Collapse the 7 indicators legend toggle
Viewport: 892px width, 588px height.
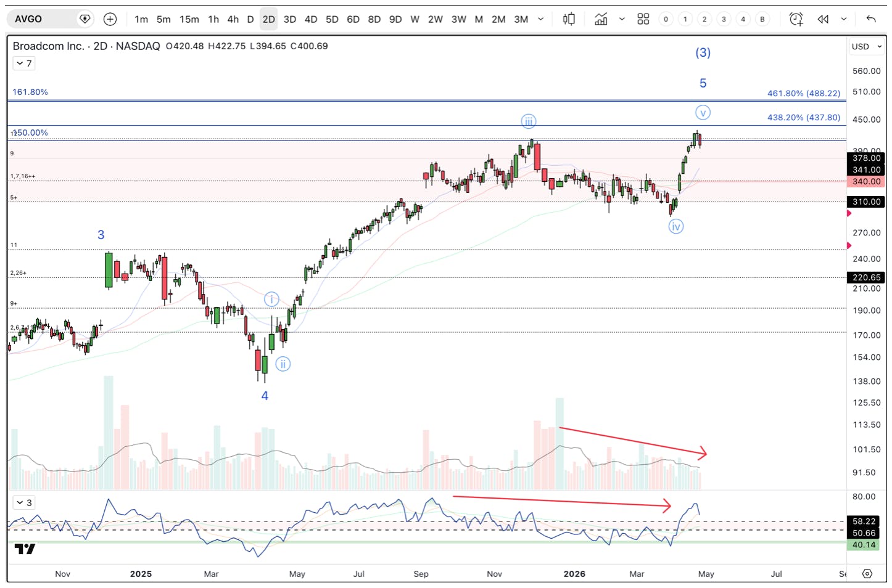click(x=24, y=63)
